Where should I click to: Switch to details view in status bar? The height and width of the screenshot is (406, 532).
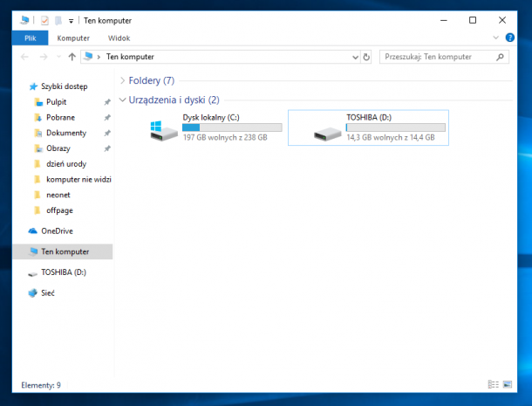click(x=494, y=384)
